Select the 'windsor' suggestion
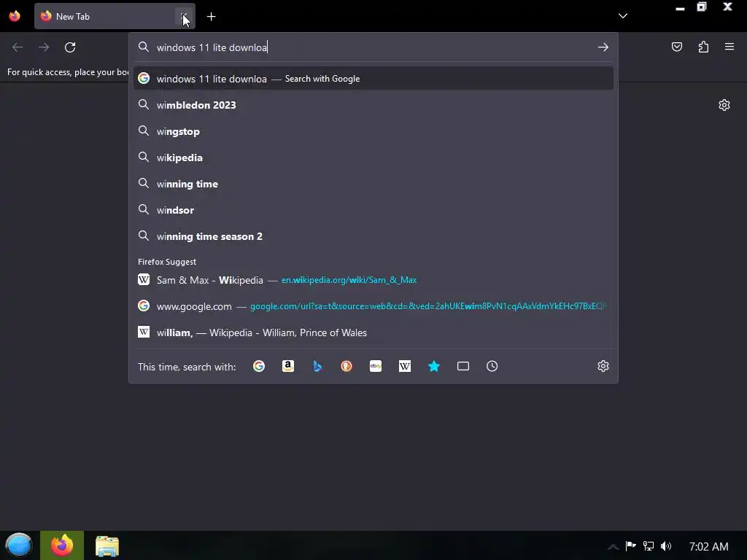 click(x=373, y=210)
